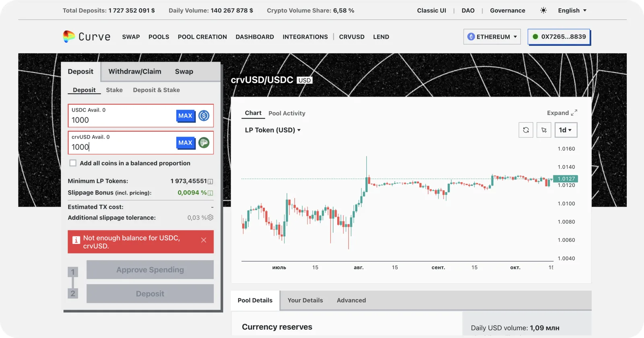Click the refresh chart icon button

tap(526, 130)
